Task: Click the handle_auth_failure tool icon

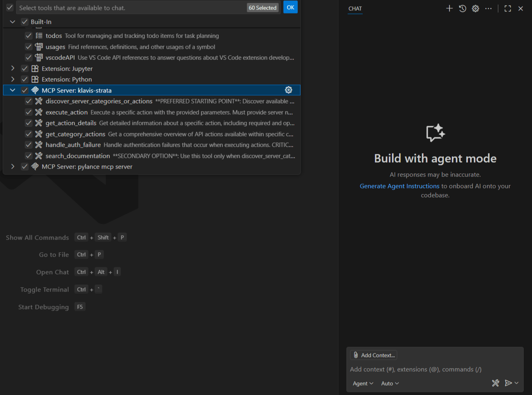Action: point(39,145)
